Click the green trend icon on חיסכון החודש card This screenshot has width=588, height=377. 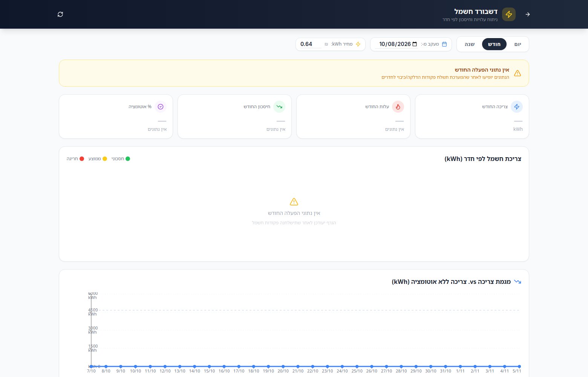pyautogui.click(x=279, y=107)
